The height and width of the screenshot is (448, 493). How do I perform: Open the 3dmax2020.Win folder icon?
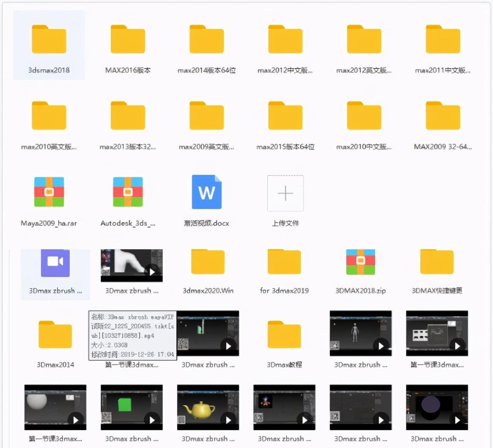tap(208, 262)
